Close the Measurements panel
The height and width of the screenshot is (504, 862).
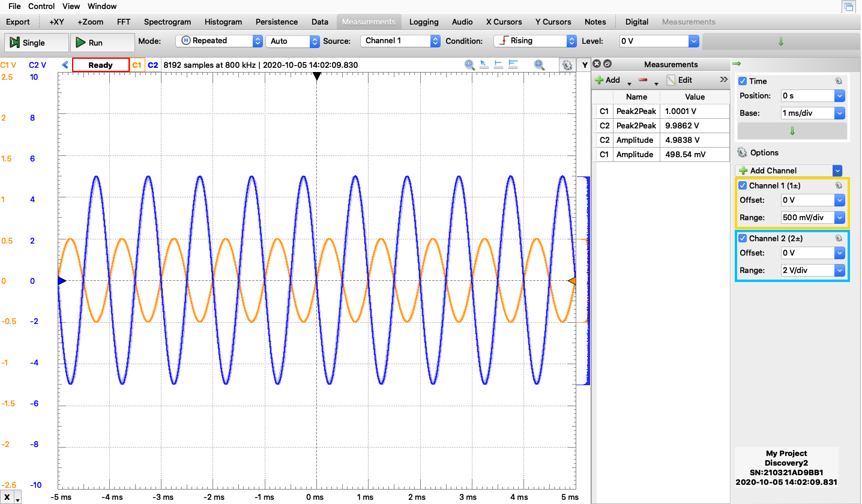(597, 64)
